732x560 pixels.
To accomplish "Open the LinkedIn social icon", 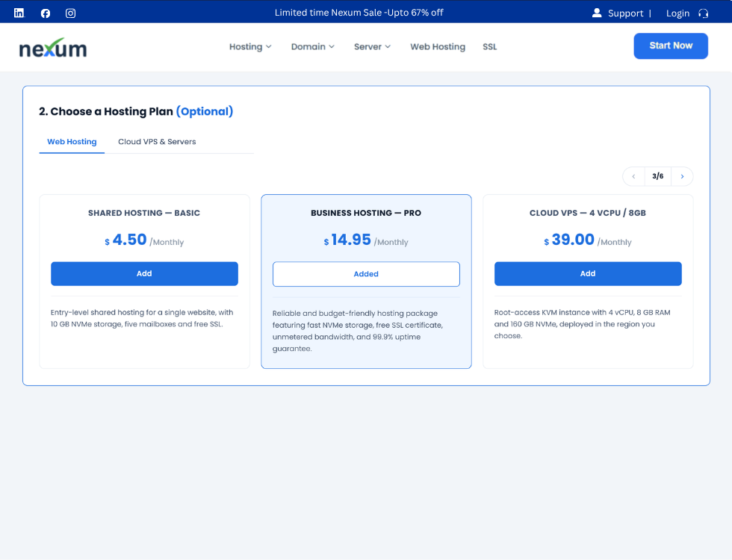I will tap(19, 13).
